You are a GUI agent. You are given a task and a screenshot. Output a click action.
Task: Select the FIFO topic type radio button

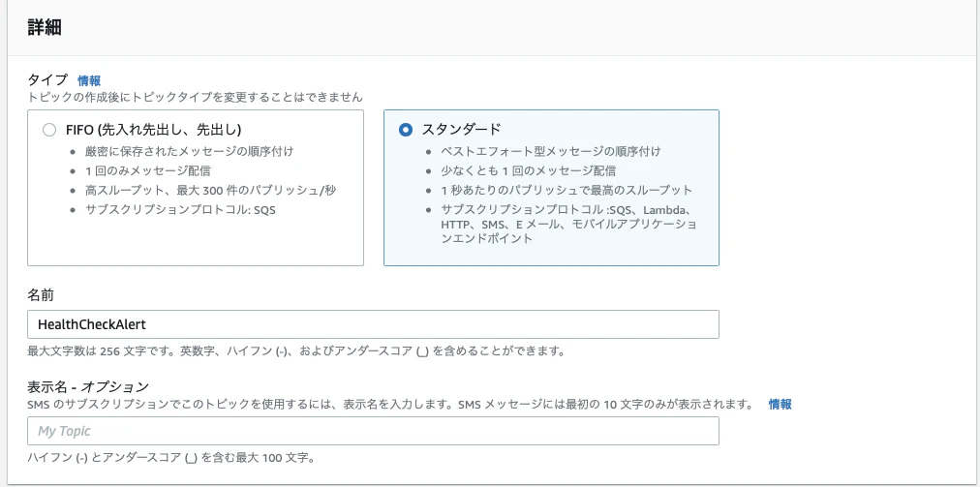48,130
